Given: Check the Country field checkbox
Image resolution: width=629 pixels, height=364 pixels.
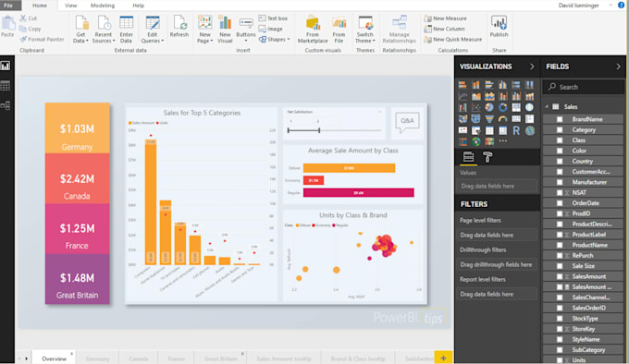Looking at the screenshot, I should (x=560, y=161).
